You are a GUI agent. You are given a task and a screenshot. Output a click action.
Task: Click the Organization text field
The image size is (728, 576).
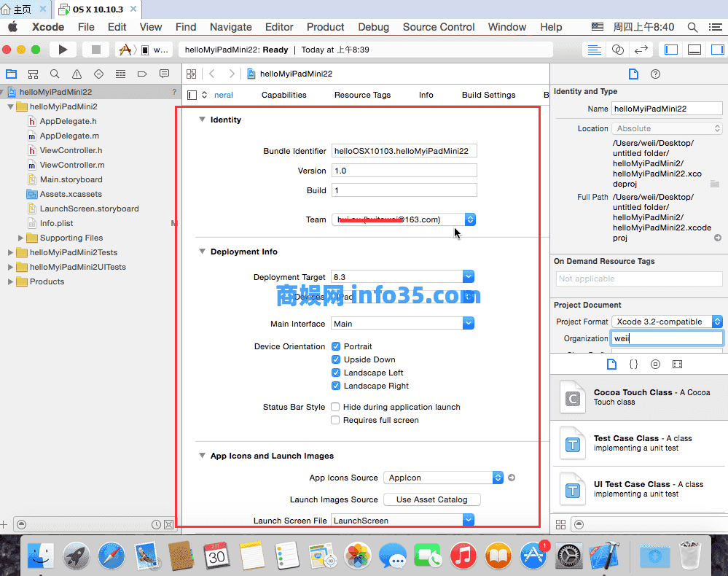point(667,338)
